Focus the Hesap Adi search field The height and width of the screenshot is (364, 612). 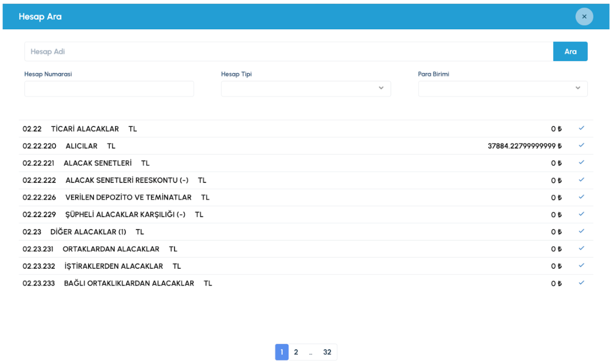(x=288, y=51)
